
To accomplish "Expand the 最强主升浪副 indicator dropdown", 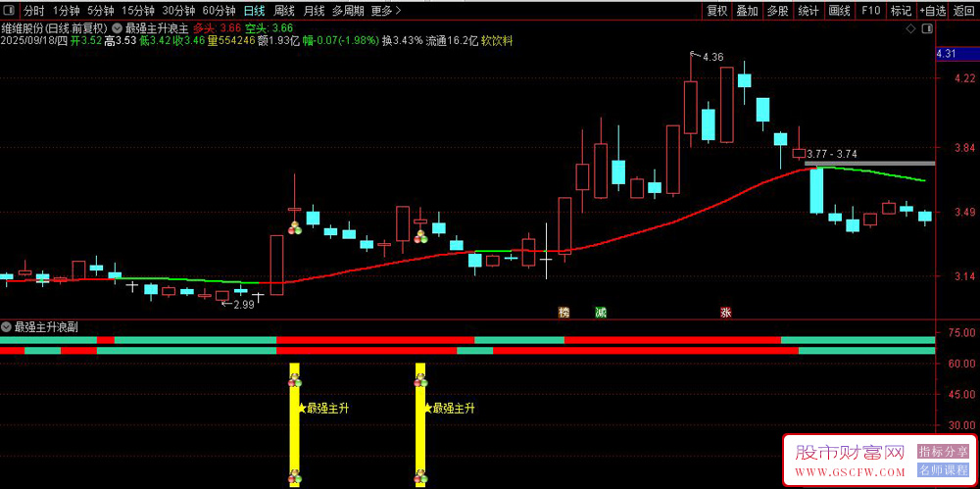I will [6, 325].
